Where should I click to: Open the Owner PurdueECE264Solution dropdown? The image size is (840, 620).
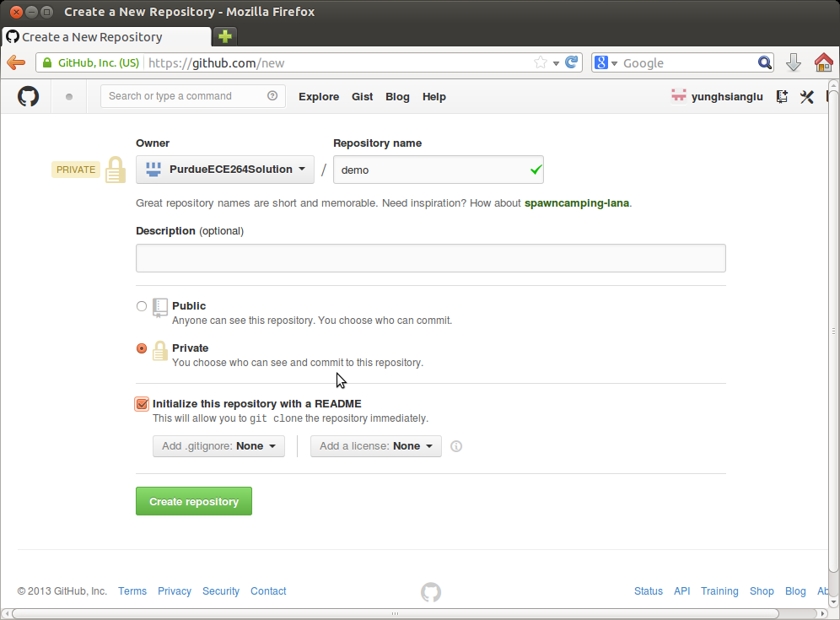[224, 170]
